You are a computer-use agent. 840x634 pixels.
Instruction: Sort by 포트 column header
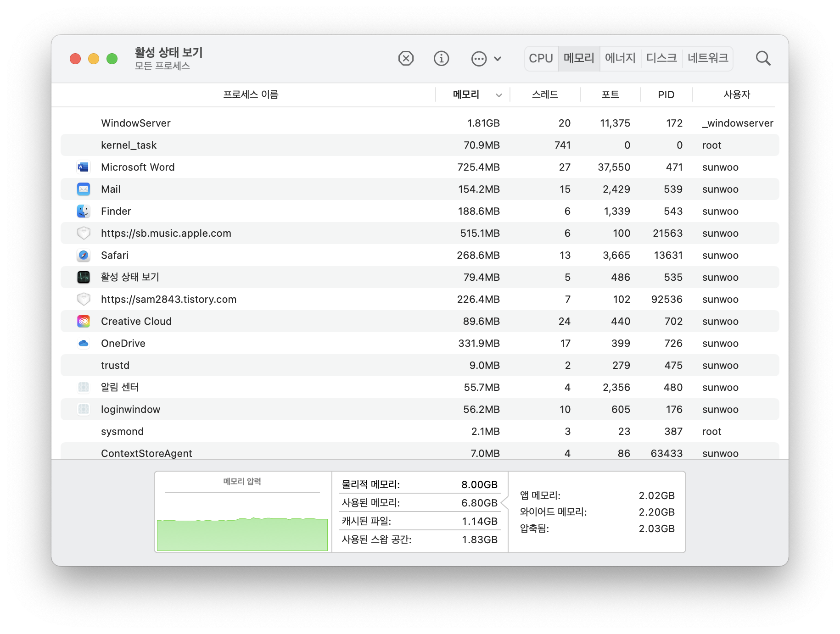tap(610, 95)
